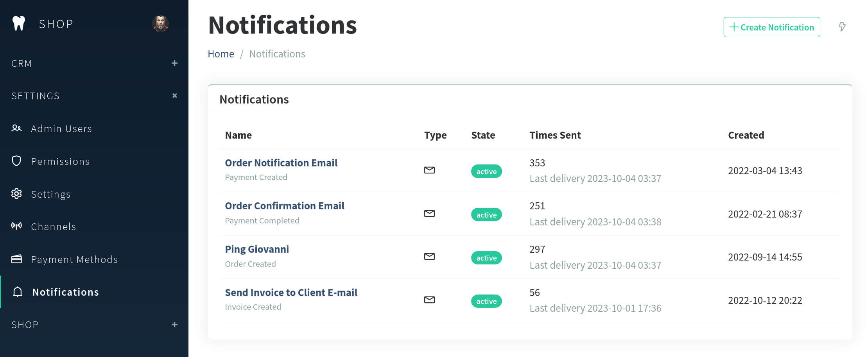Click the Create Notification button
868x357 pixels.
[771, 27]
